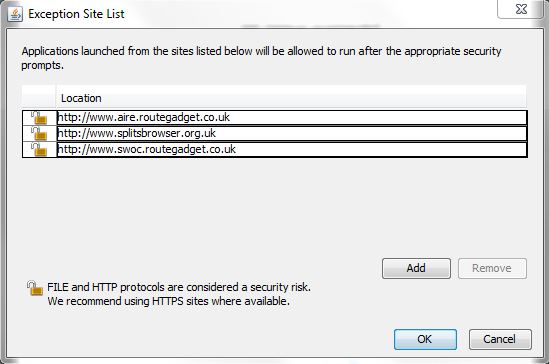Confirm the site list with OK

pos(425,339)
